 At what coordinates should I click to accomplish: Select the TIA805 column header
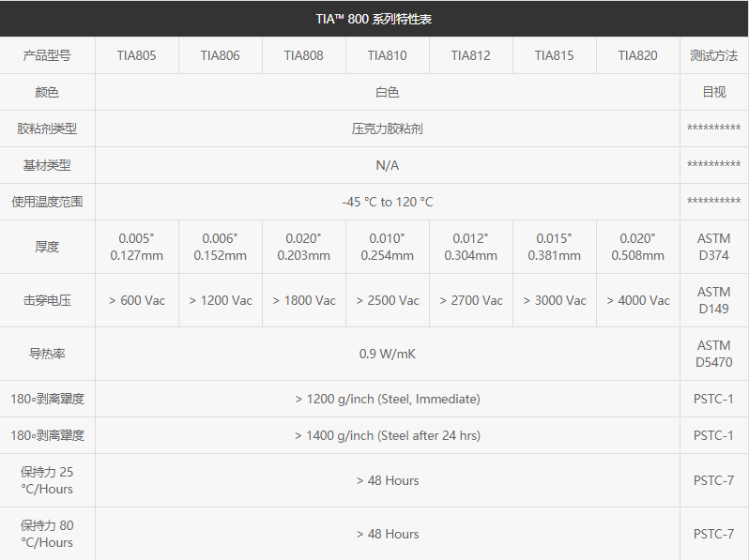pyautogui.click(x=136, y=55)
